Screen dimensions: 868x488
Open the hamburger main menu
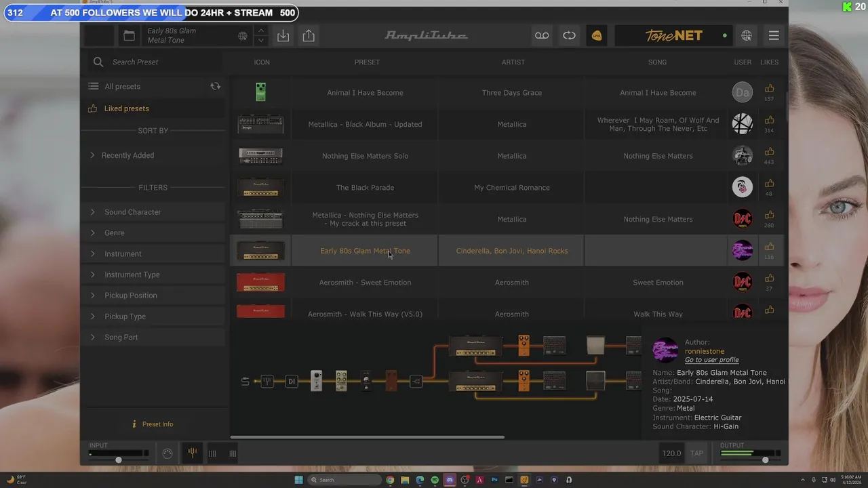774,36
